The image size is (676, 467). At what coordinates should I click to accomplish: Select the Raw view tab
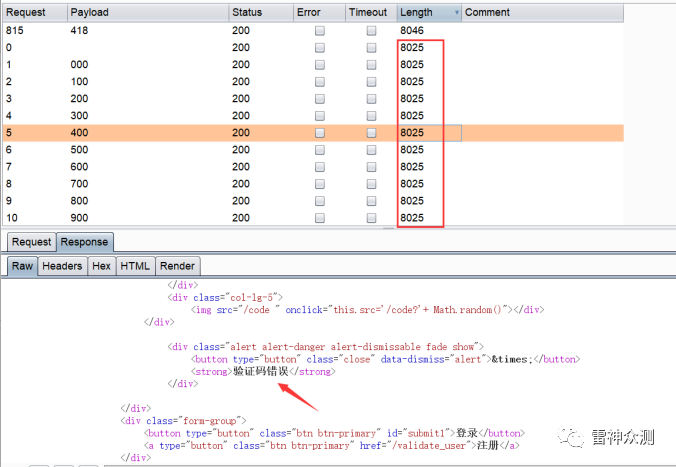tap(22, 266)
